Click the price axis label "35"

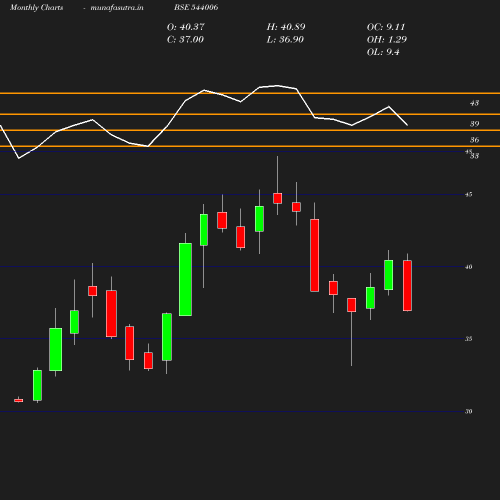click(x=468, y=339)
